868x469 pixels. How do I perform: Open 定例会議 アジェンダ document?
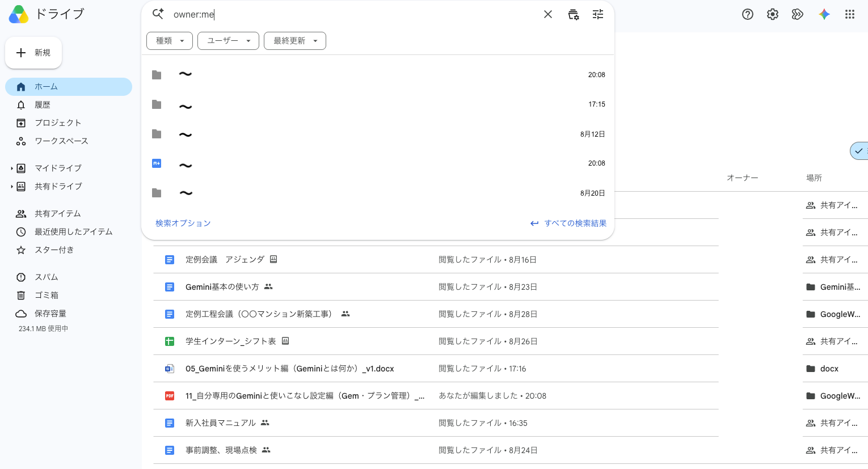[x=225, y=260]
